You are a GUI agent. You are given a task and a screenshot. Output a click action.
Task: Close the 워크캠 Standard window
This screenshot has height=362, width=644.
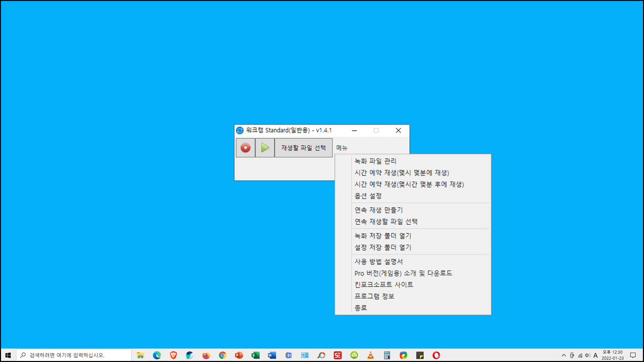coord(398,130)
